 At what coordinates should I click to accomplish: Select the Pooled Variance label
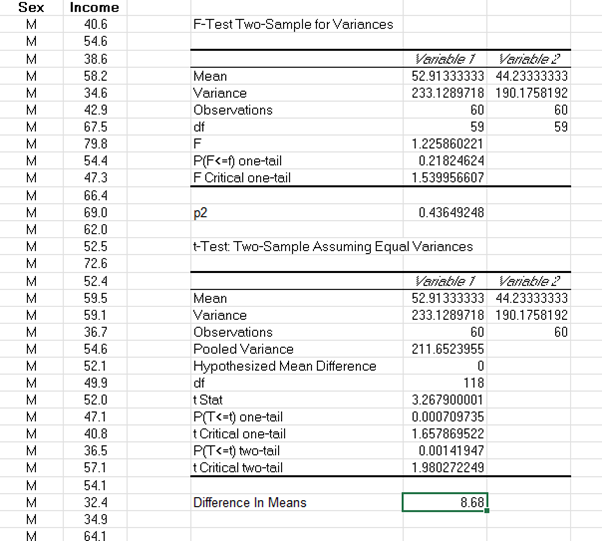[x=243, y=349]
